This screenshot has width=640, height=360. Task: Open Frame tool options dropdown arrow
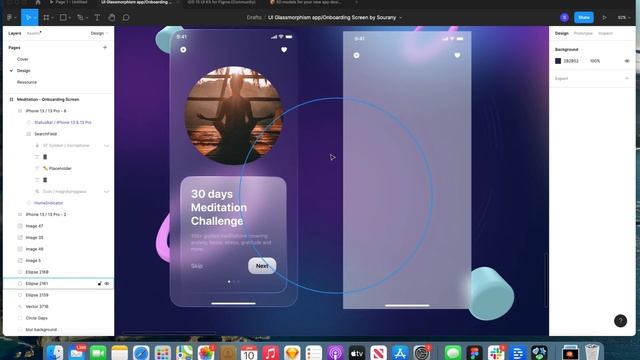pyautogui.click(x=53, y=18)
